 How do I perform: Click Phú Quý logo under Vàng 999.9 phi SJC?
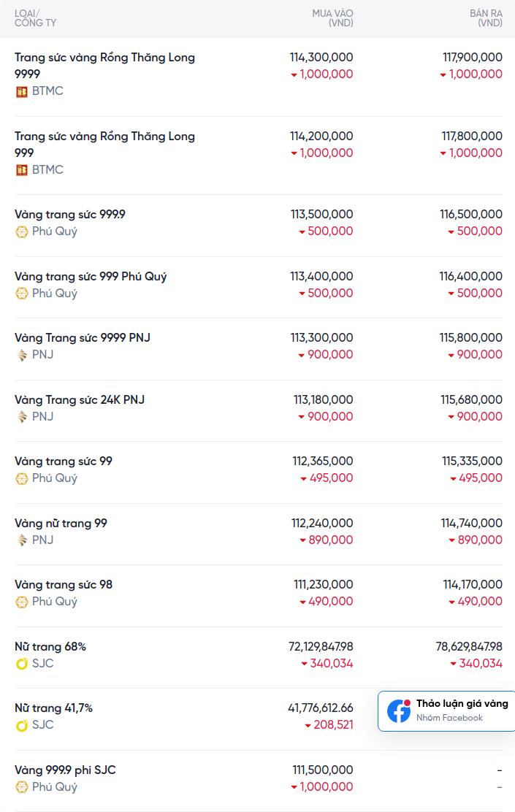22,787
